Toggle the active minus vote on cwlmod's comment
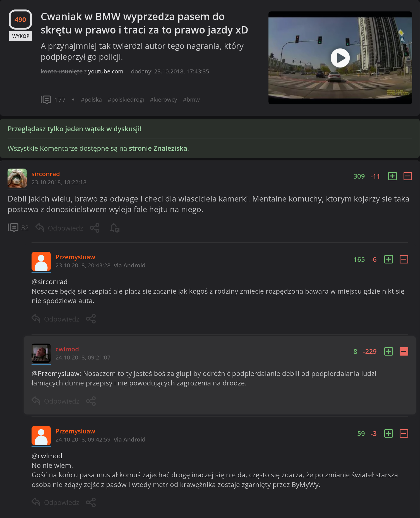420x518 pixels. [x=404, y=351]
